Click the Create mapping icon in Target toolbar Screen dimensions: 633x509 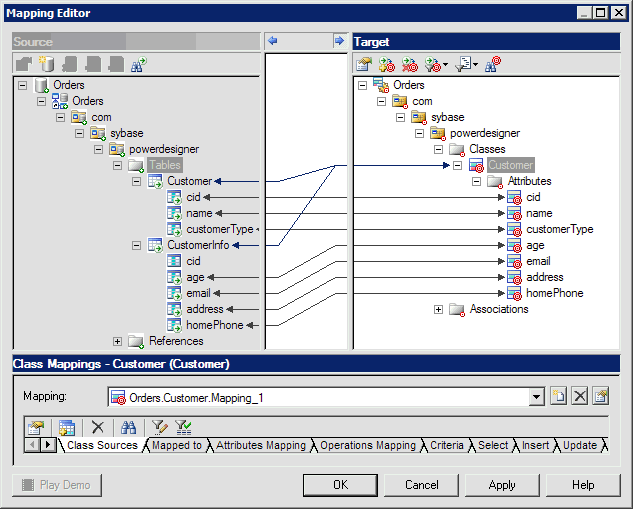[x=387, y=64]
